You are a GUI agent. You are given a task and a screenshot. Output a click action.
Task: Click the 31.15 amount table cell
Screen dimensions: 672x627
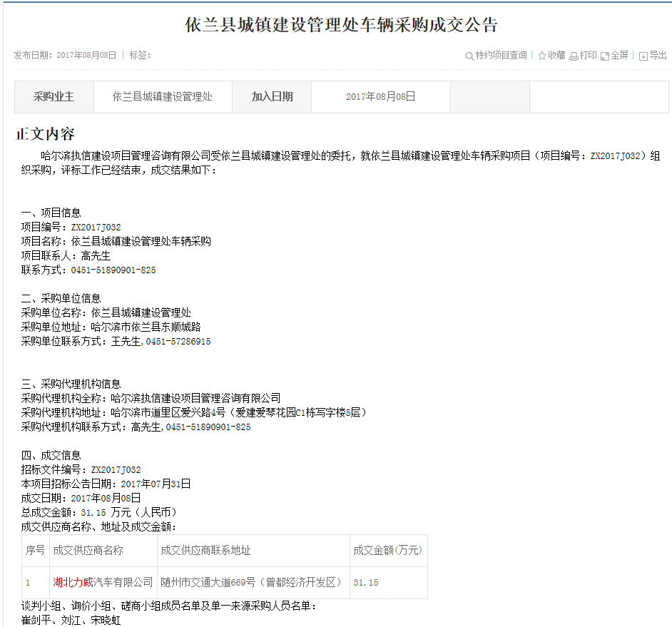[389, 583]
